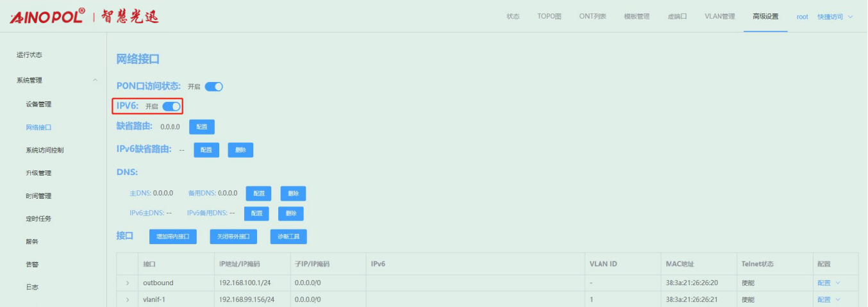Open the 诊断工具 button

(288, 236)
